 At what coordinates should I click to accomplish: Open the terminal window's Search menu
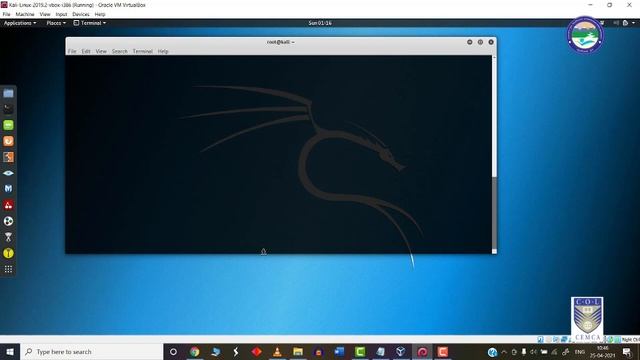(120, 51)
